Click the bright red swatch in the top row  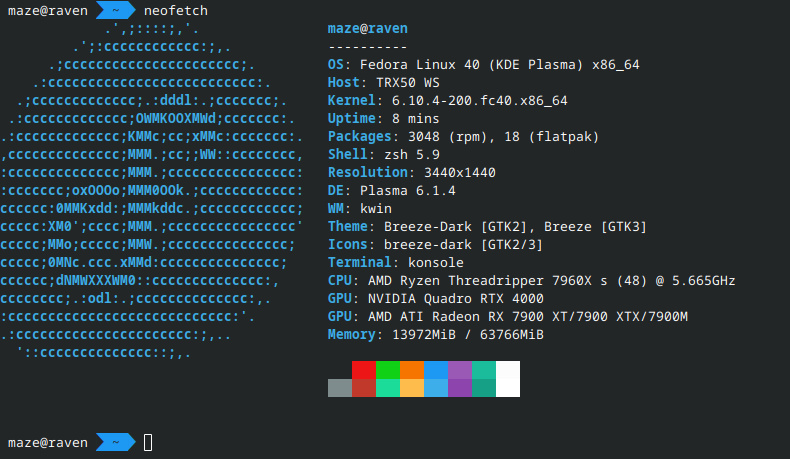364,369
